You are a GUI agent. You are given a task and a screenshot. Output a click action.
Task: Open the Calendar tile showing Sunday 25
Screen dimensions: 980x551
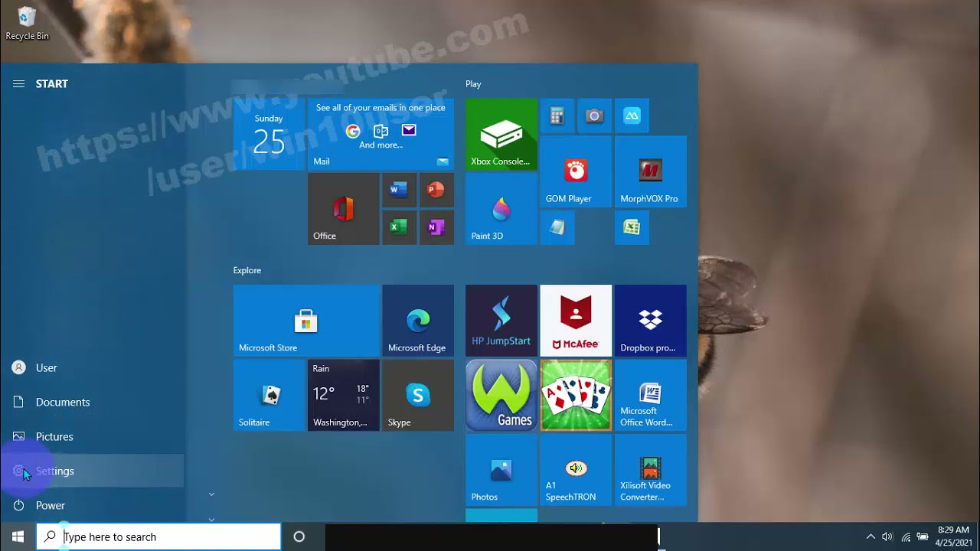269,134
